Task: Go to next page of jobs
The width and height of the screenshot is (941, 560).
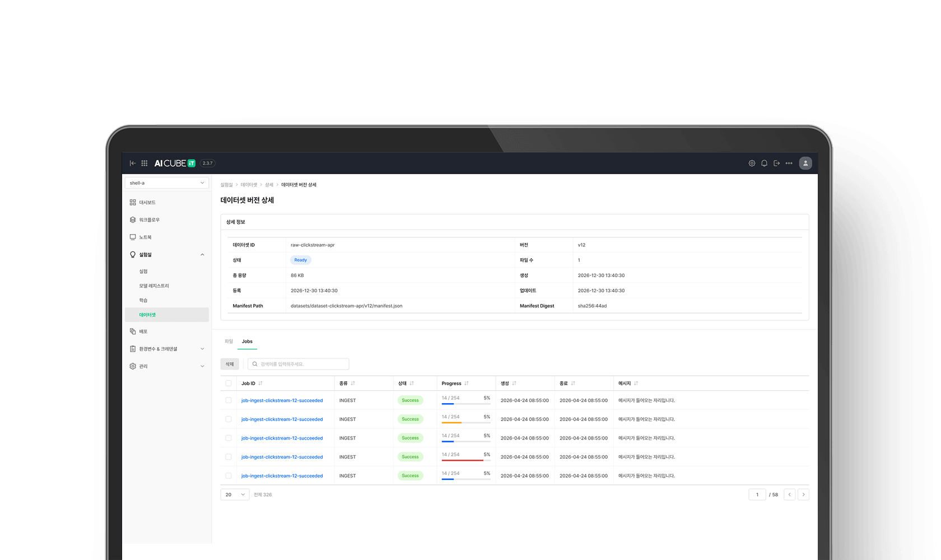Action: tap(803, 494)
